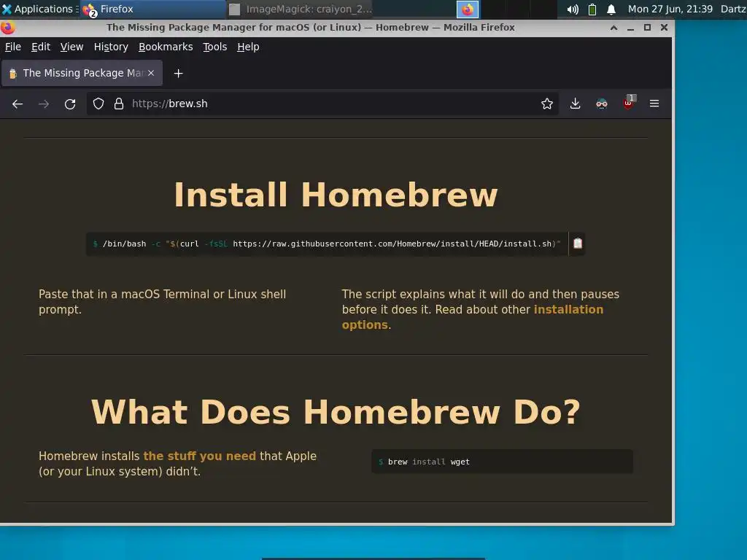Click Firefox window menu icon in titlebar
Image resolution: width=747 pixels, height=560 pixels.
[7, 28]
